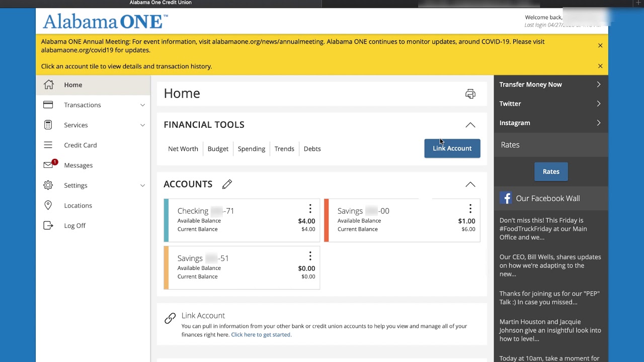Open the Budget financial tool tab
644x362 pixels.
pos(218,149)
